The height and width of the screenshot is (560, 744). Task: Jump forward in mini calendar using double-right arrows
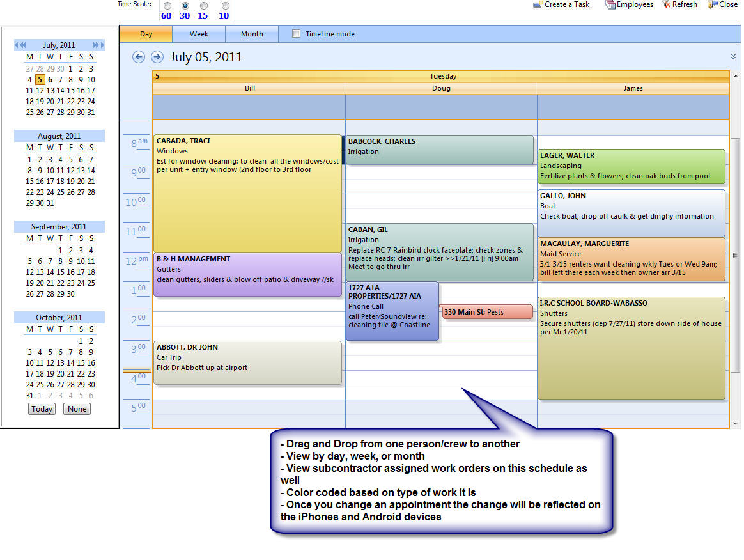tap(98, 45)
